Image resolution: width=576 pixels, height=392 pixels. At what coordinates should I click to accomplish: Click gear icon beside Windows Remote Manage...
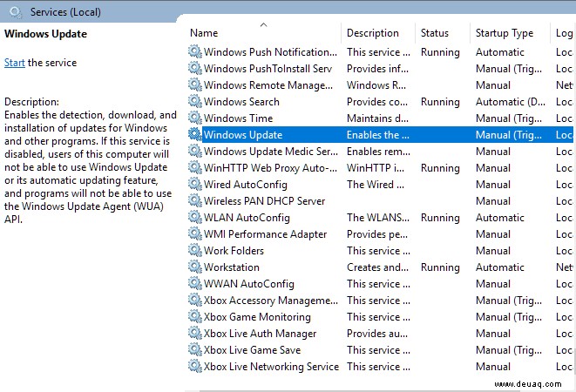tap(195, 84)
